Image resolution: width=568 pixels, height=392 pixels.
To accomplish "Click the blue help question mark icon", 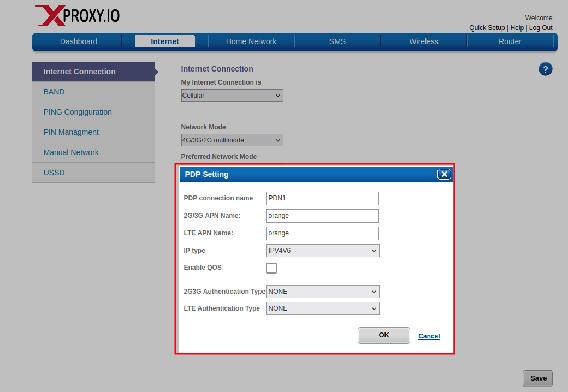I will tap(545, 69).
